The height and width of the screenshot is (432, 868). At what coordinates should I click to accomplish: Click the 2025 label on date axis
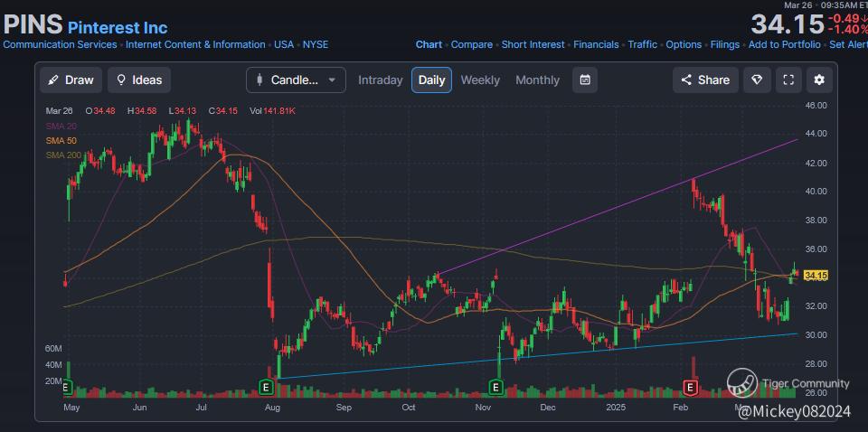616,408
